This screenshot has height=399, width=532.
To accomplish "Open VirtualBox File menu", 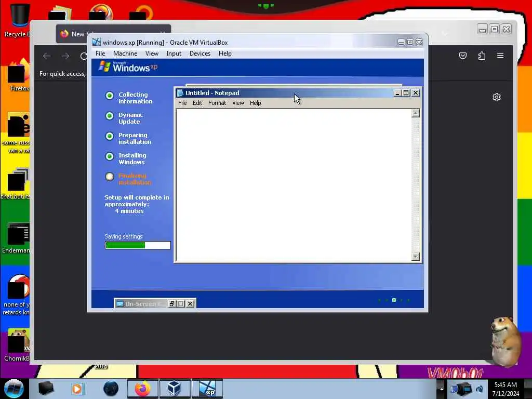I will pyautogui.click(x=100, y=54).
